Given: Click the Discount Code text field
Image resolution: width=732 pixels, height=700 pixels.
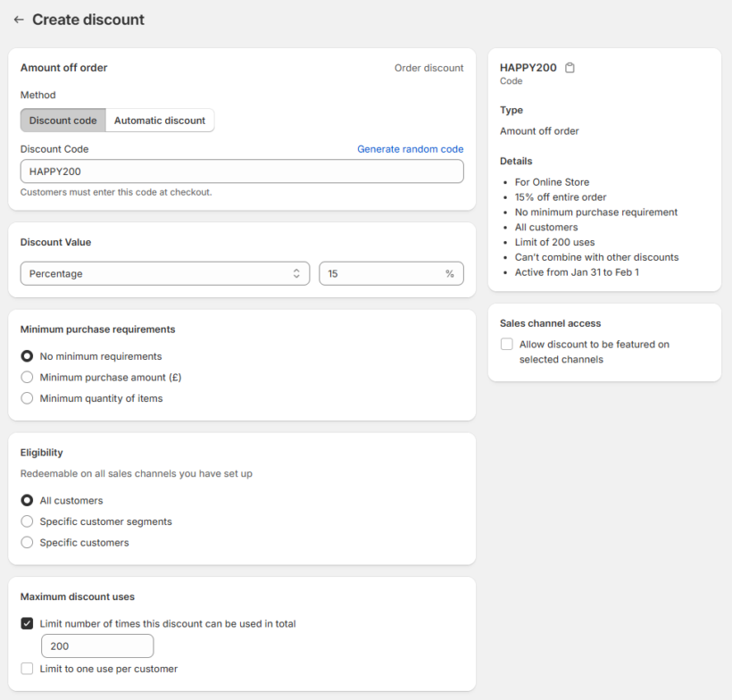Looking at the screenshot, I should click(x=241, y=171).
